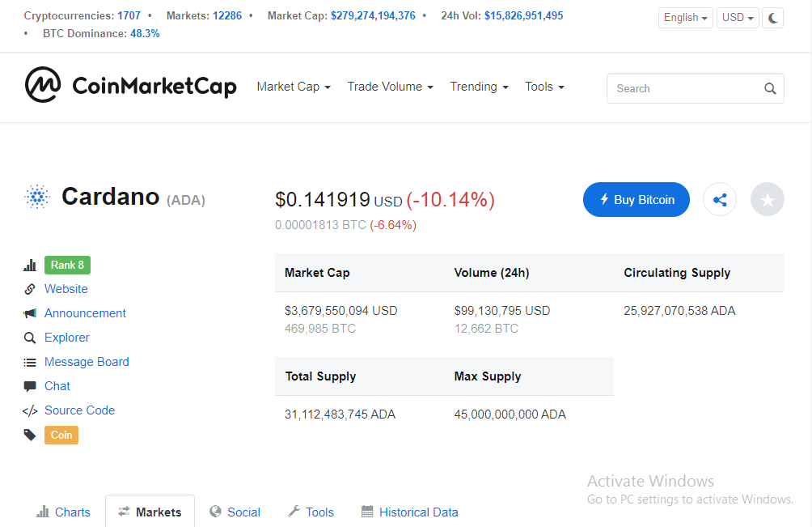Click the Source Code brackets icon

click(x=30, y=411)
